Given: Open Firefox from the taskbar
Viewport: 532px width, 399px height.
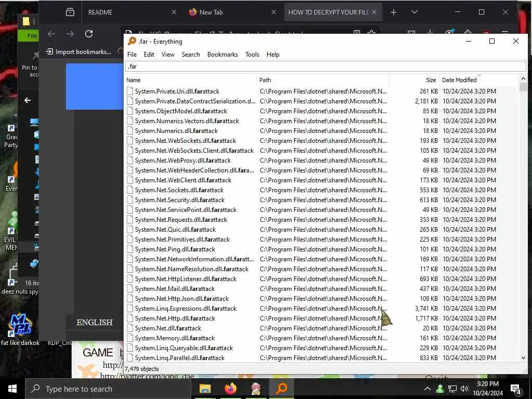Looking at the screenshot, I should click(x=230, y=389).
